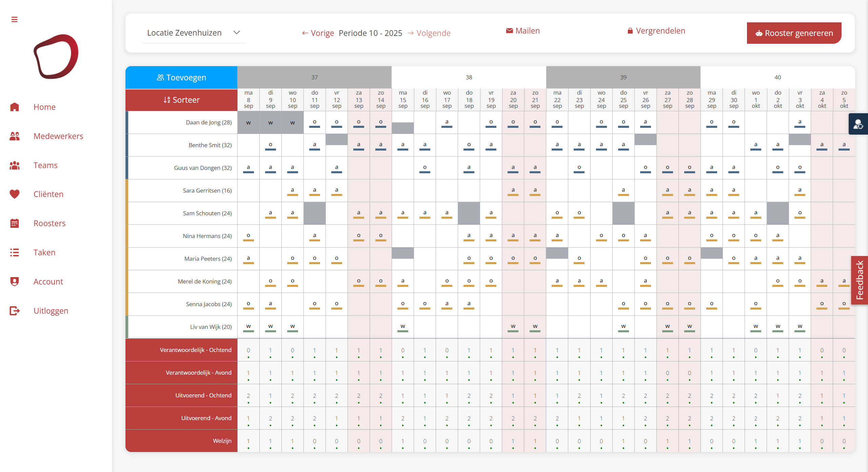The width and height of the screenshot is (868, 472).
Task: Click the Teams group icon
Action: (15, 165)
